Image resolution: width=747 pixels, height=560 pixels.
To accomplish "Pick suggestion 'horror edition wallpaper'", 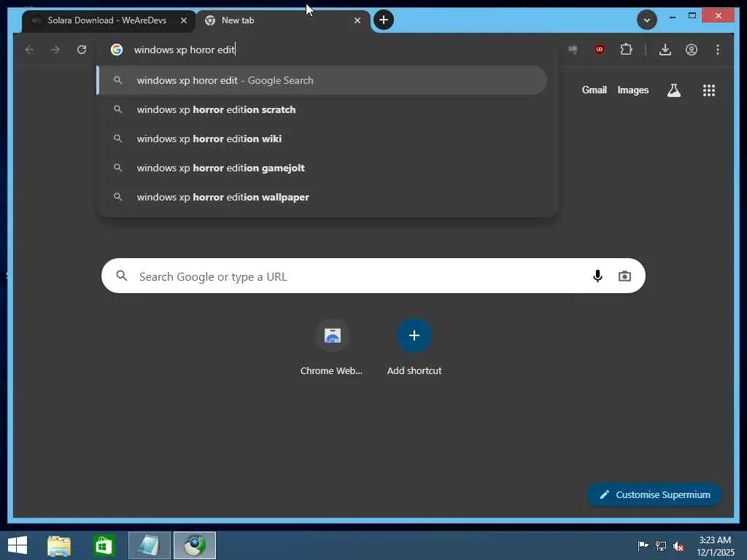I will pos(322,197).
